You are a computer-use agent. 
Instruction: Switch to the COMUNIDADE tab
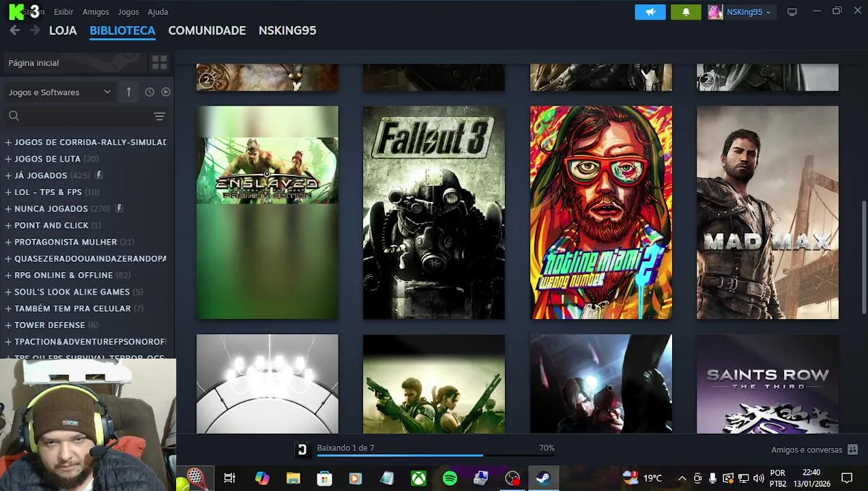207,31
